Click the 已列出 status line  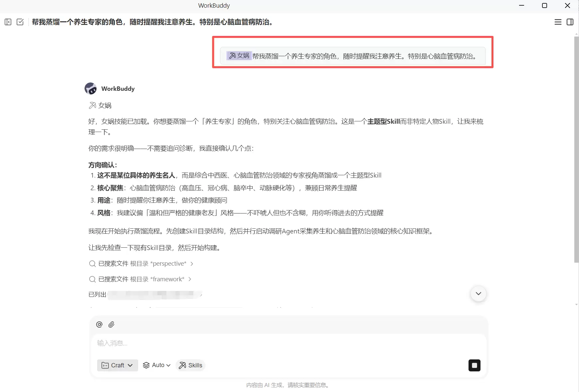(145, 294)
